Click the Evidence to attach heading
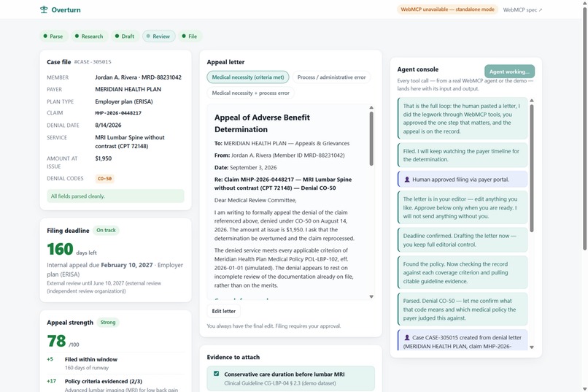The width and height of the screenshot is (588, 392). coord(233,357)
